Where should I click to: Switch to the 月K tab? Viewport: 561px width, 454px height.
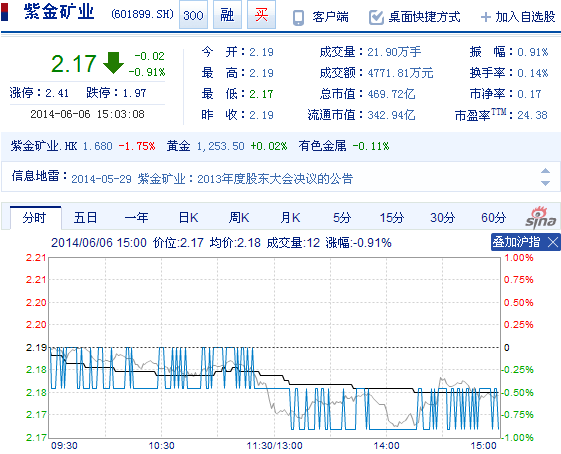[x=290, y=218]
